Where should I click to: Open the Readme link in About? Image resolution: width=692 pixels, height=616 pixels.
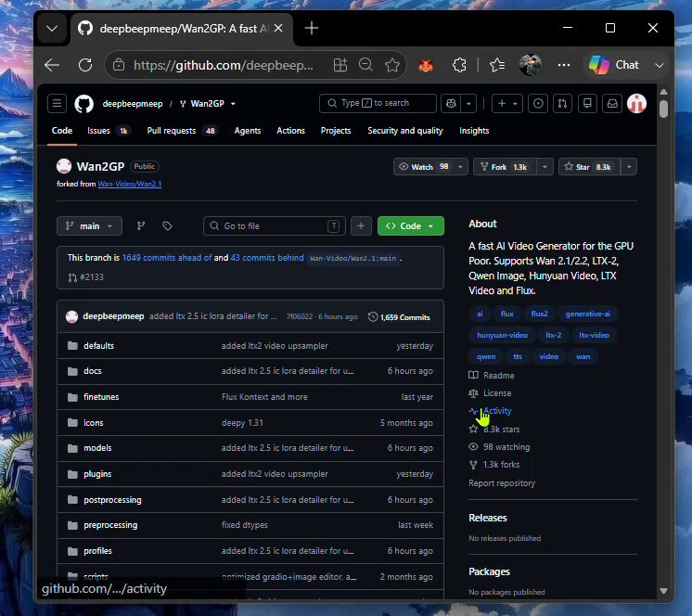pos(492,376)
